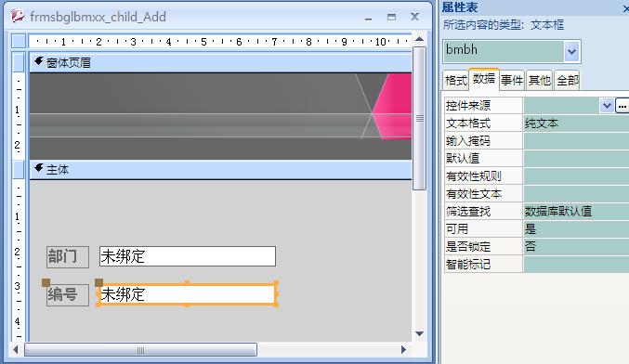
Task: Click the scroll right arrow at bottom
Action: (403, 349)
